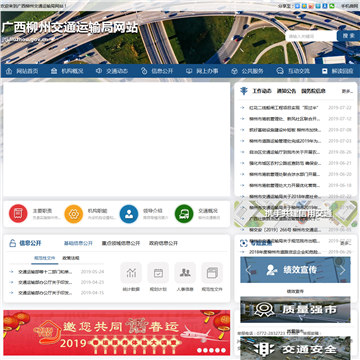Select the 基础信息公开 tab
The width and height of the screenshot is (360, 360).
[x=78, y=243]
